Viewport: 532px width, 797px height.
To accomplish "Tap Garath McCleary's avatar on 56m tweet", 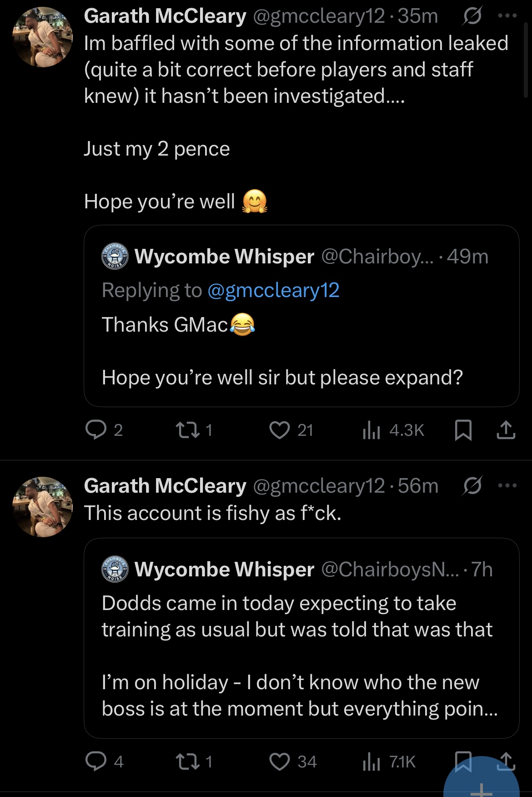I will pos(42,507).
